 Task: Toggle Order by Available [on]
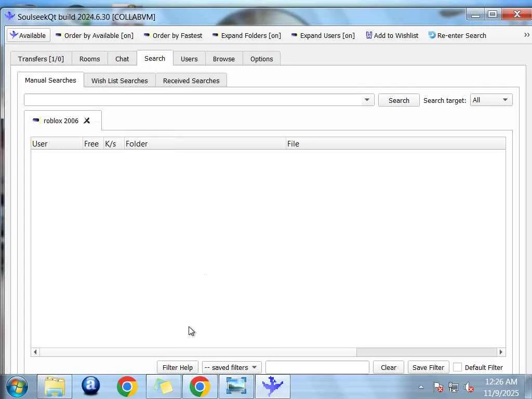pyautogui.click(x=95, y=35)
